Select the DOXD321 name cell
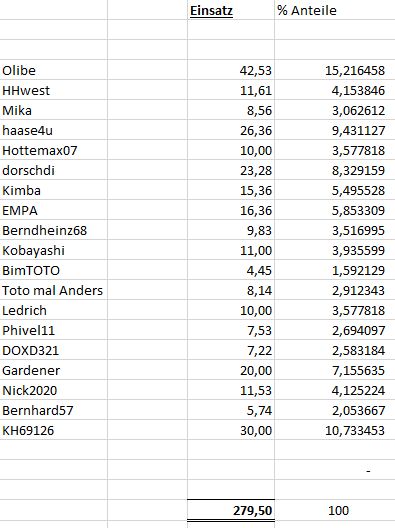Viewport: 395px width, 528px height. (x=54, y=350)
